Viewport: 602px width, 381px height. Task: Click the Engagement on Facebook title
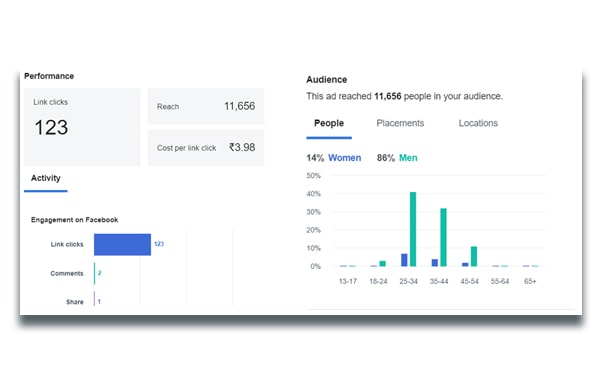pos(74,220)
